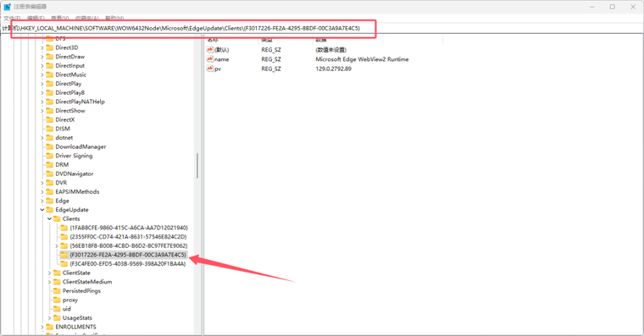Click the Edge folder icon
This screenshot has height=336, width=644.
coord(50,201)
